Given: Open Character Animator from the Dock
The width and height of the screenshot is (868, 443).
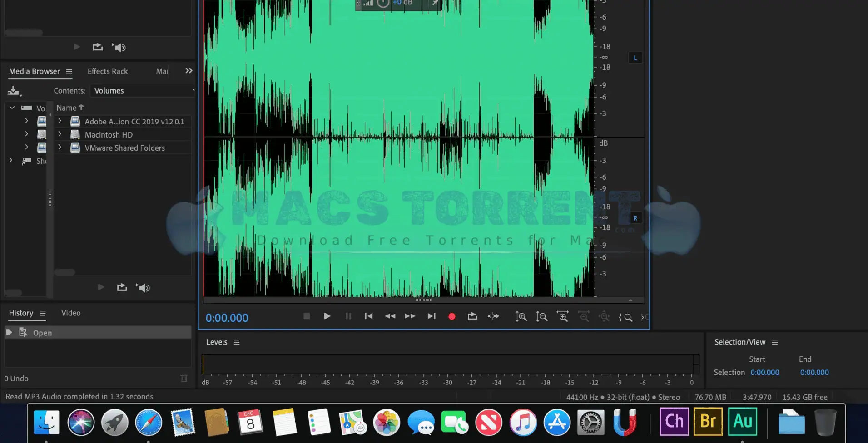Looking at the screenshot, I should pos(674,421).
